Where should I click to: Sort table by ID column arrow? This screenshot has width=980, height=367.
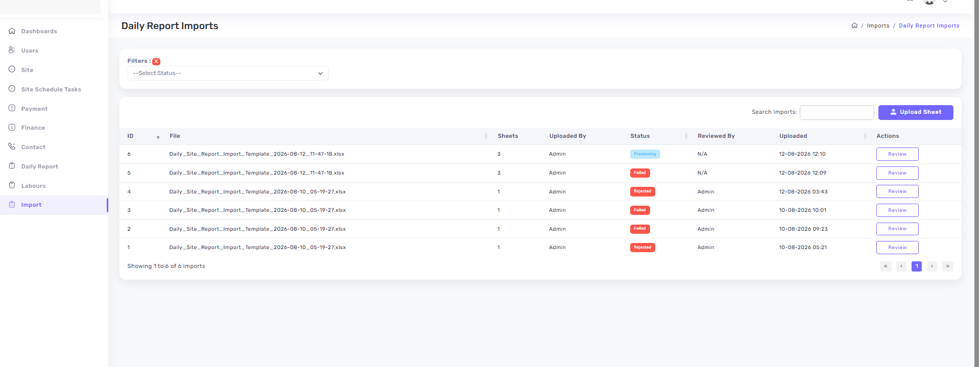point(158,137)
